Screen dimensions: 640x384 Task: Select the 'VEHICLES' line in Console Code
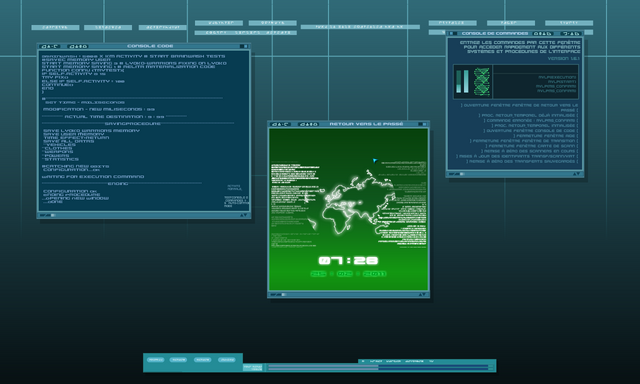click(60, 144)
